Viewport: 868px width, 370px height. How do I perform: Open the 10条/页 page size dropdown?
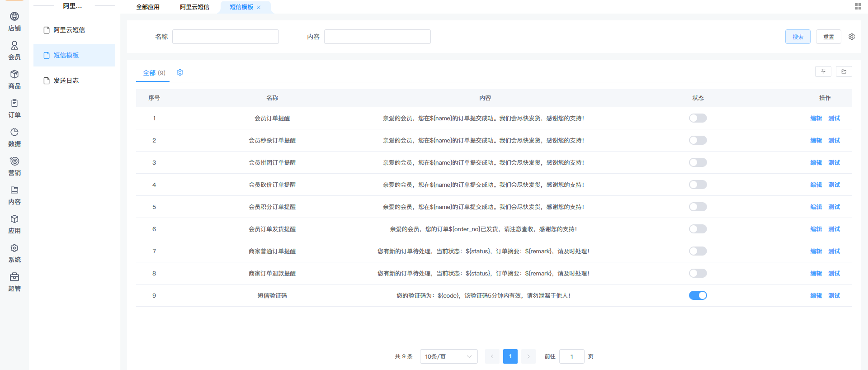point(449,356)
